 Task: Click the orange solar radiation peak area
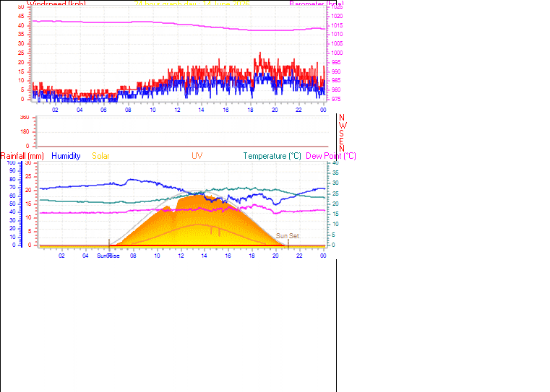(197, 210)
